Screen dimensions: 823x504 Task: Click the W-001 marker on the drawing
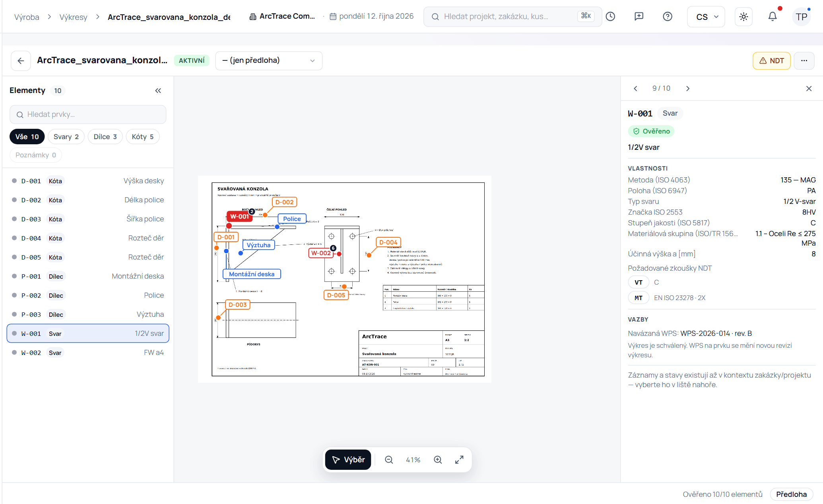point(239,217)
